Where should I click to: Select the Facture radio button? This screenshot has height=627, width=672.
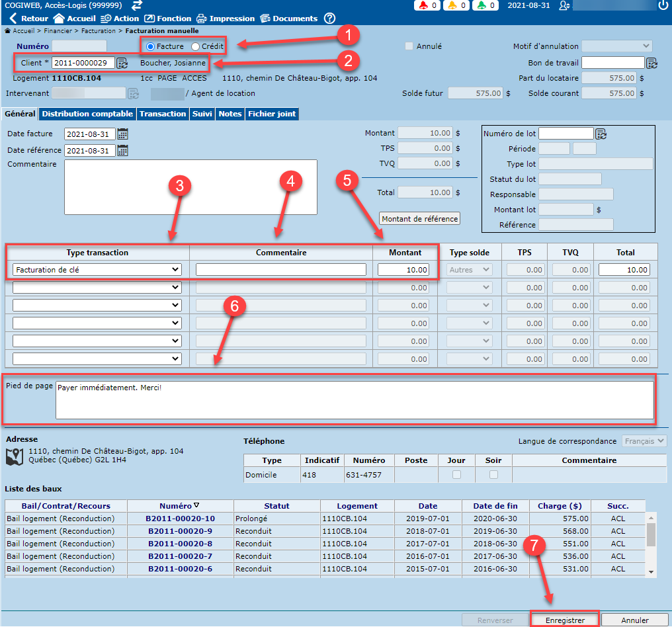(151, 46)
